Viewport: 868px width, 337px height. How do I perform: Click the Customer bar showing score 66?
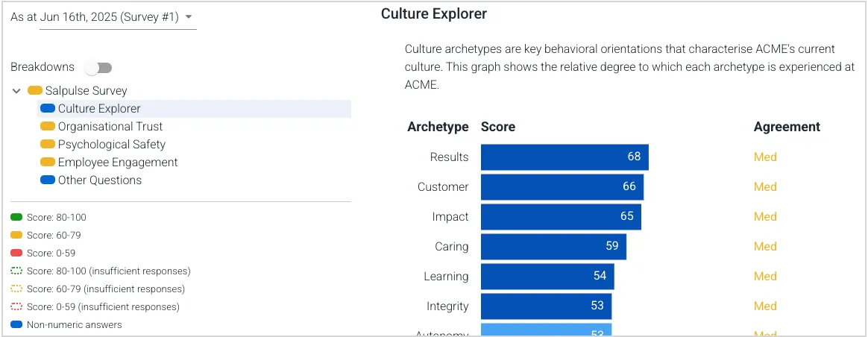point(562,187)
